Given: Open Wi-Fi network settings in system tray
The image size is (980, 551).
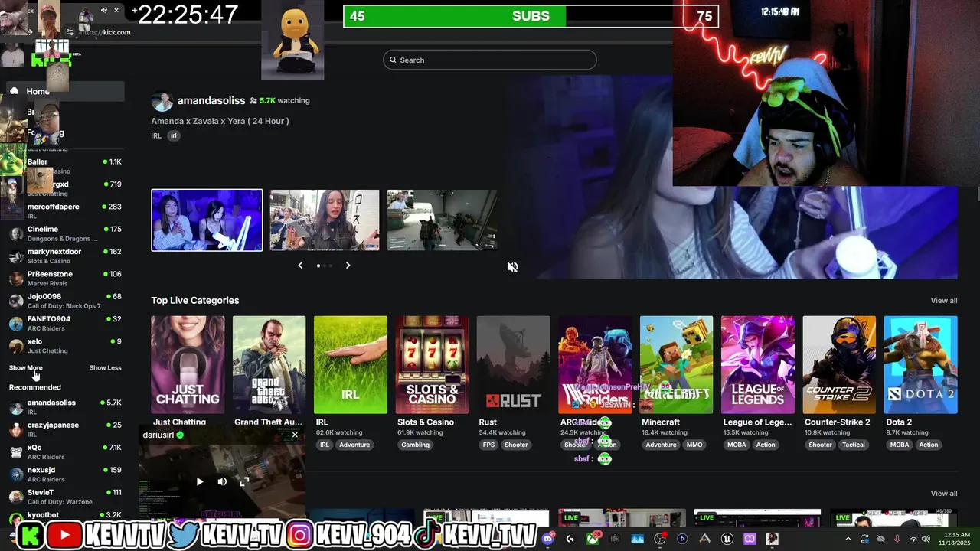Looking at the screenshot, I should click(913, 539).
